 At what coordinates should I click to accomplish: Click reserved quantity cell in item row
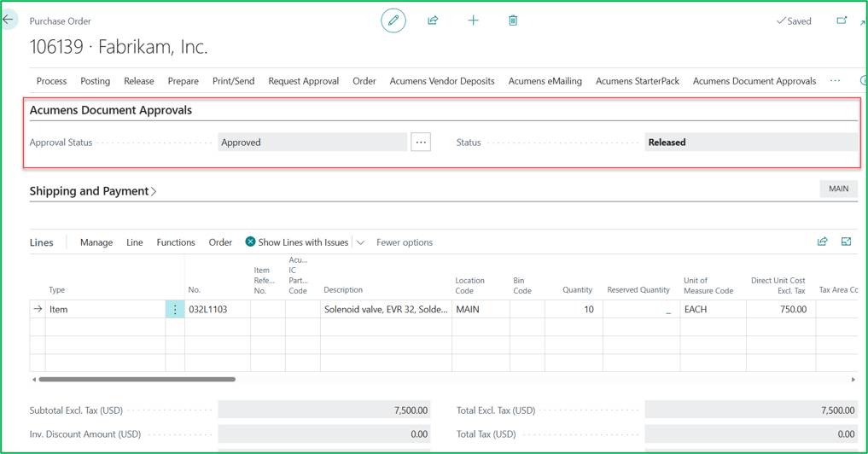point(641,309)
